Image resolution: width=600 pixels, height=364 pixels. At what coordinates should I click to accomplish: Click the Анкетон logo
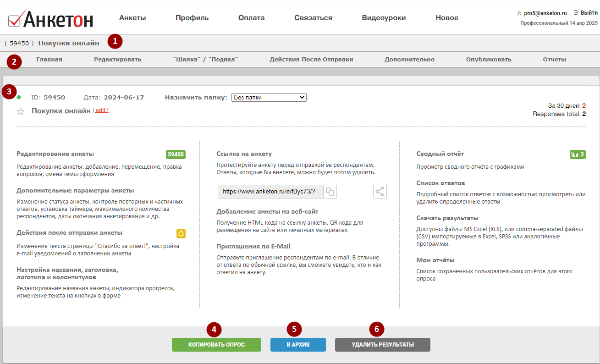click(x=51, y=19)
